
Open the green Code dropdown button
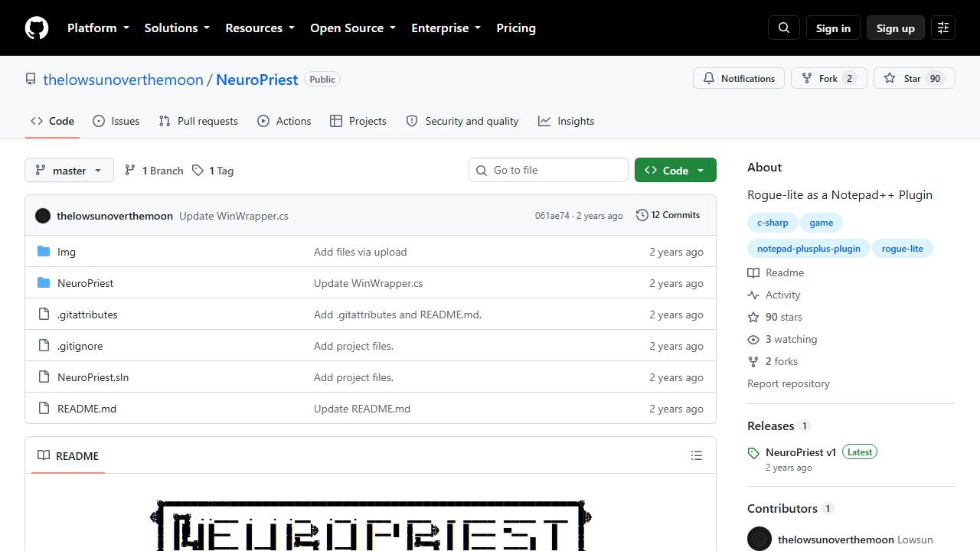click(x=675, y=171)
